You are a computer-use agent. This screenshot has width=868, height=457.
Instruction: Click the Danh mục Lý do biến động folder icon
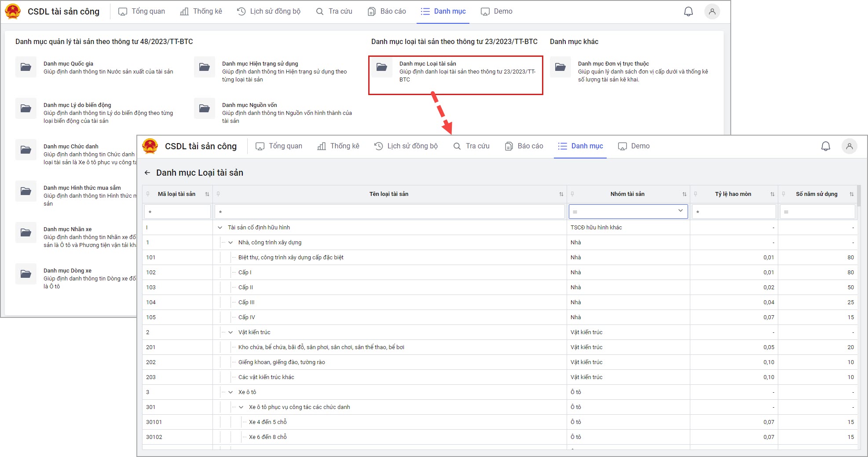(x=26, y=109)
